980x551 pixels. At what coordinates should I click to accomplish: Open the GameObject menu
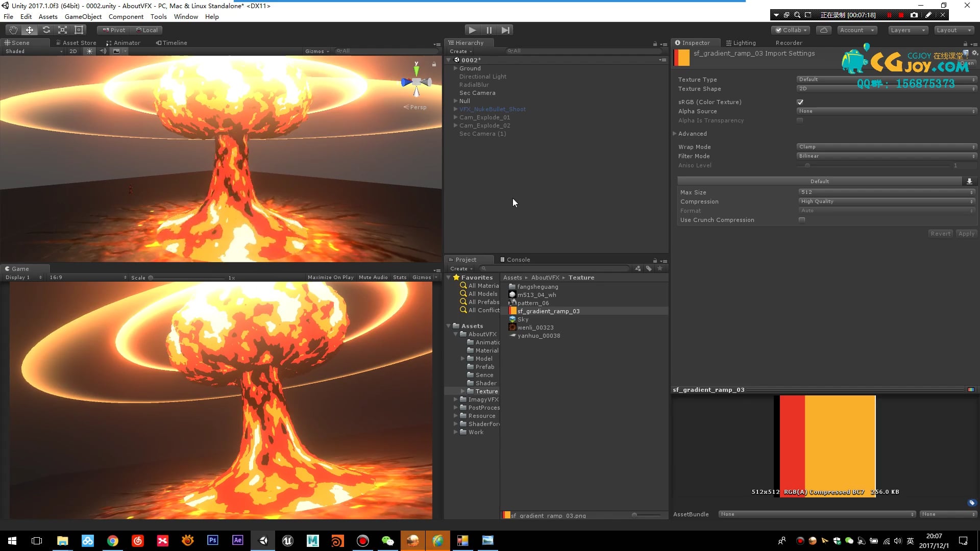[x=83, y=16]
